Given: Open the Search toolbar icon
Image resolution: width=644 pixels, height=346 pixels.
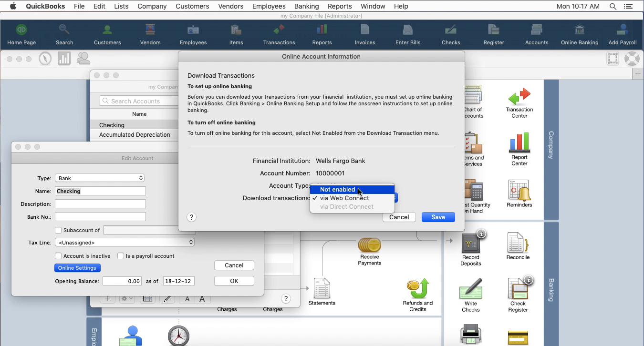Looking at the screenshot, I should click(x=64, y=34).
